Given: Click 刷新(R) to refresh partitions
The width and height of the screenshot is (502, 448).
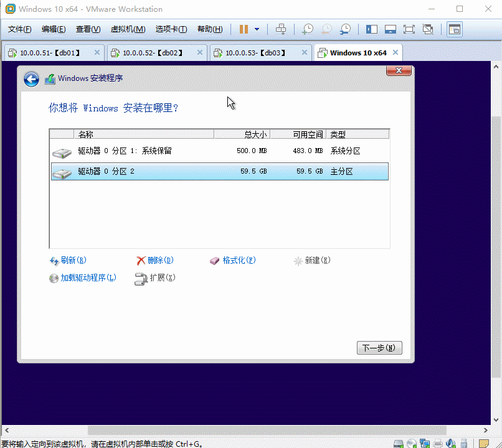Looking at the screenshot, I should point(68,261).
